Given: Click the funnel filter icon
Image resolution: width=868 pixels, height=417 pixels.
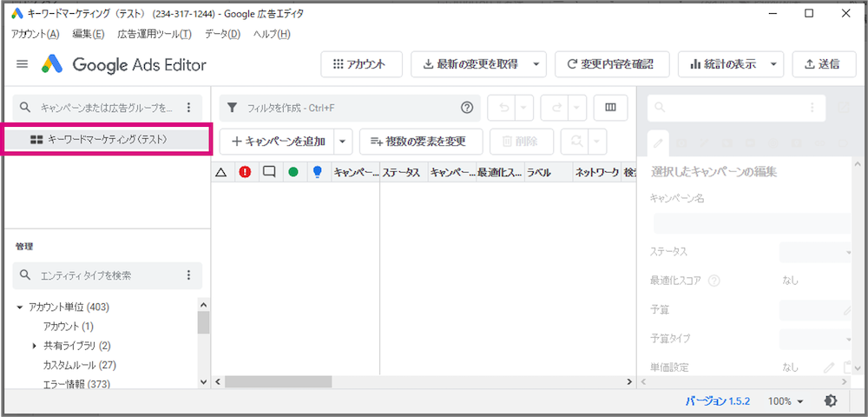Looking at the screenshot, I should tap(233, 108).
